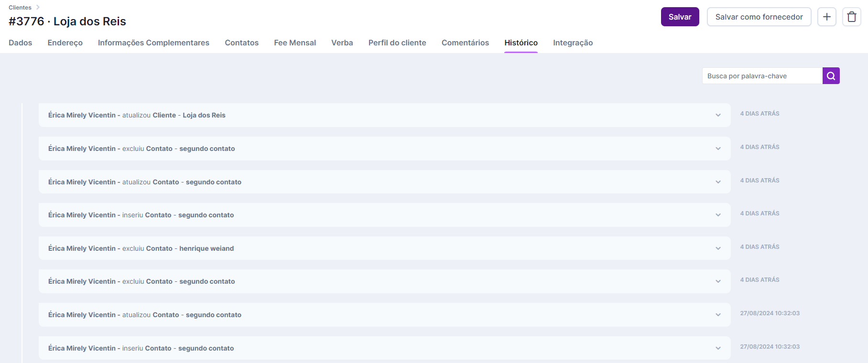The width and height of the screenshot is (868, 363).
Task: Open the Dados tab
Action: (x=21, y=43)
